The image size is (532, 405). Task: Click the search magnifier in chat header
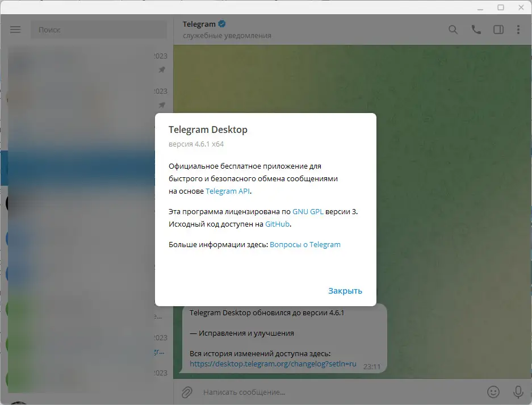tap(453, 30)
